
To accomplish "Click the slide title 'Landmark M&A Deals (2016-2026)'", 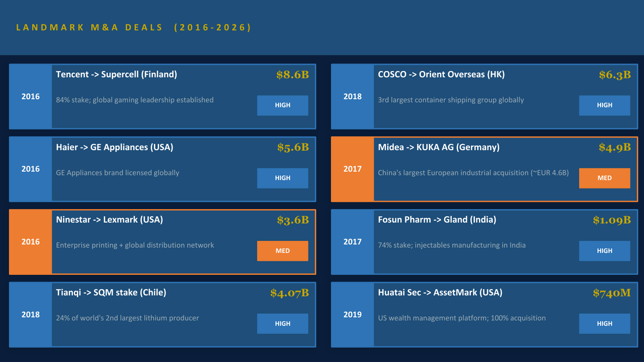I will tap(134, 27).
